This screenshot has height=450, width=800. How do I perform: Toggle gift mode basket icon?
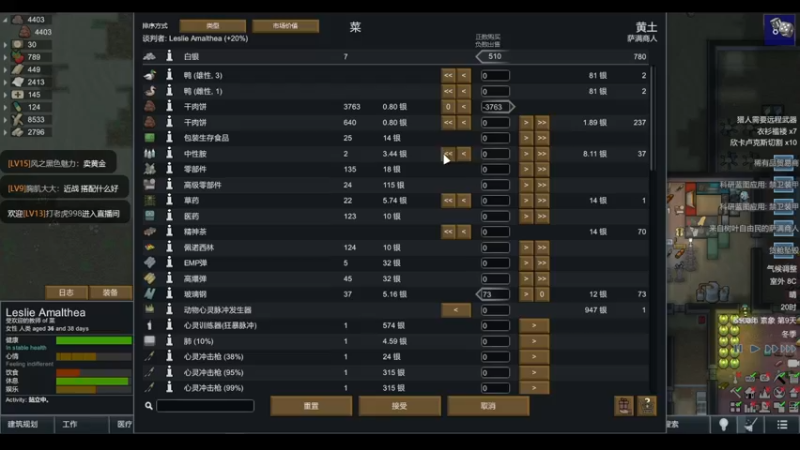623,406
